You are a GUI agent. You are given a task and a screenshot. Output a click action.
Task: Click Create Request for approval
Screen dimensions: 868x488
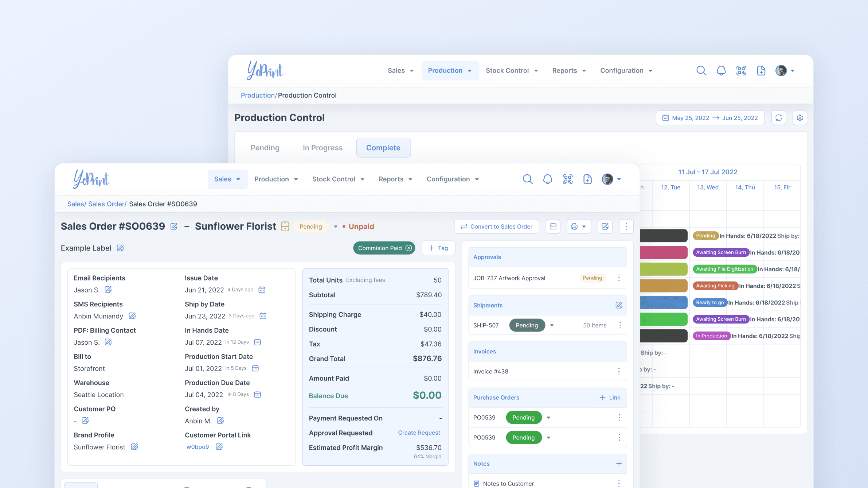[419, 433]
